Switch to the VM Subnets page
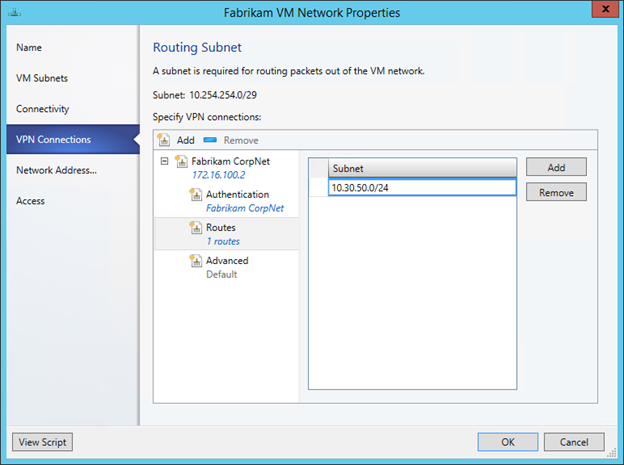The image size is (624, 465). pos(42,78)
